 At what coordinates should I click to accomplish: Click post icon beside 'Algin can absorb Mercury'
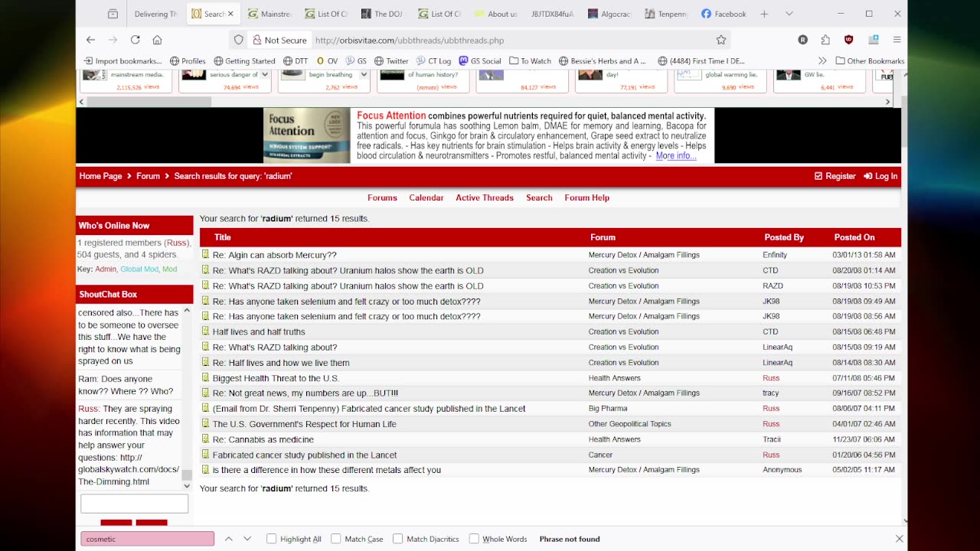click(x=205, y=255)
